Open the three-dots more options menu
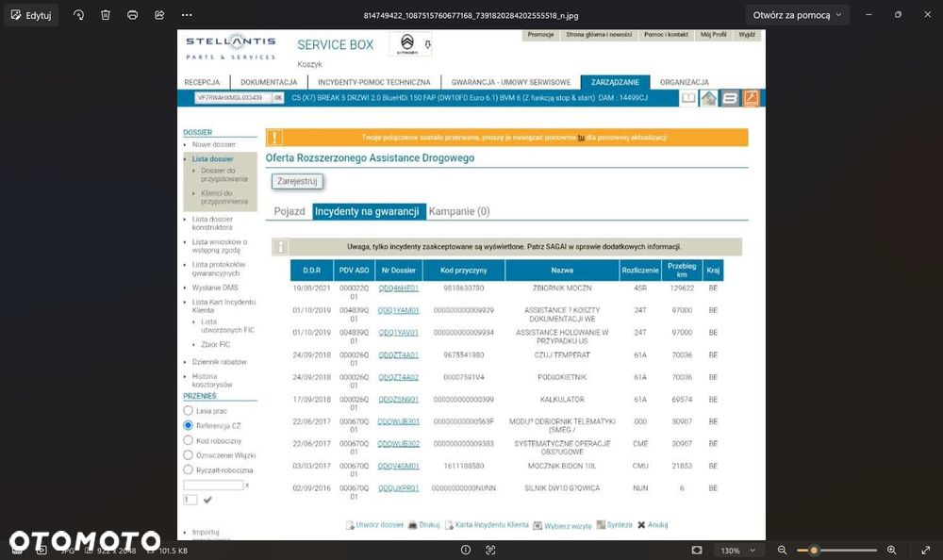The height and width of the screenshot is (560, 943). point(187,15)
